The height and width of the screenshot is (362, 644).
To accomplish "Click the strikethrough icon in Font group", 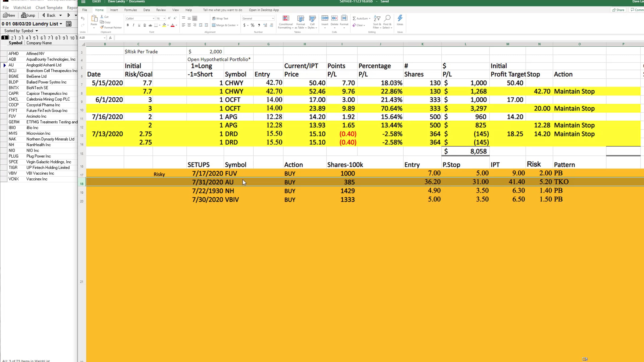I will pos(150,25).
